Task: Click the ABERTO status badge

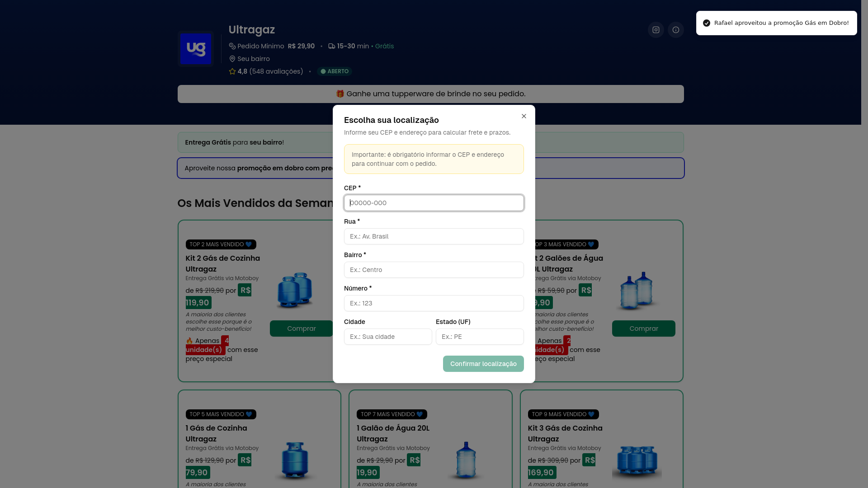Action: tap(334, 71)
